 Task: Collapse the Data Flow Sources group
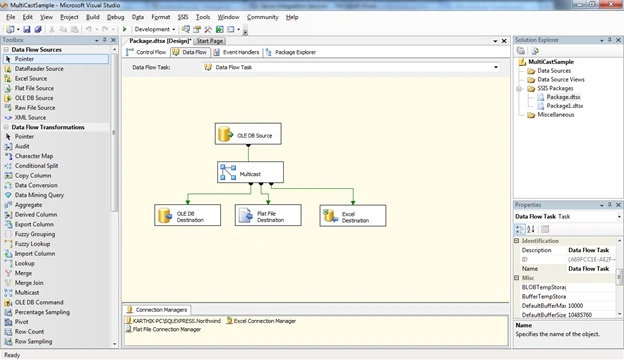pos(6,50)
